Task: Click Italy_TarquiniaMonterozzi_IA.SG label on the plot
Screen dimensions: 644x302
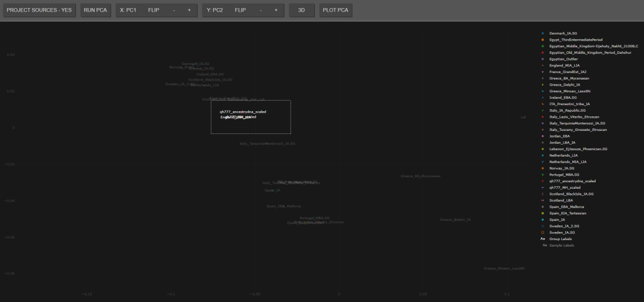Action: pyautogui.click(x=267, y=144)
